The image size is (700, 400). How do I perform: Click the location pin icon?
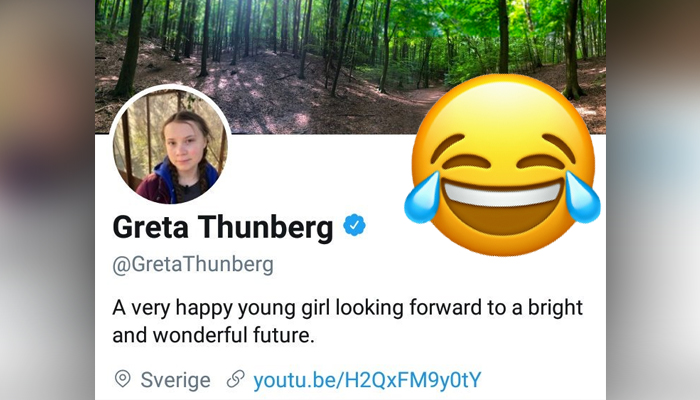point(122,379)
